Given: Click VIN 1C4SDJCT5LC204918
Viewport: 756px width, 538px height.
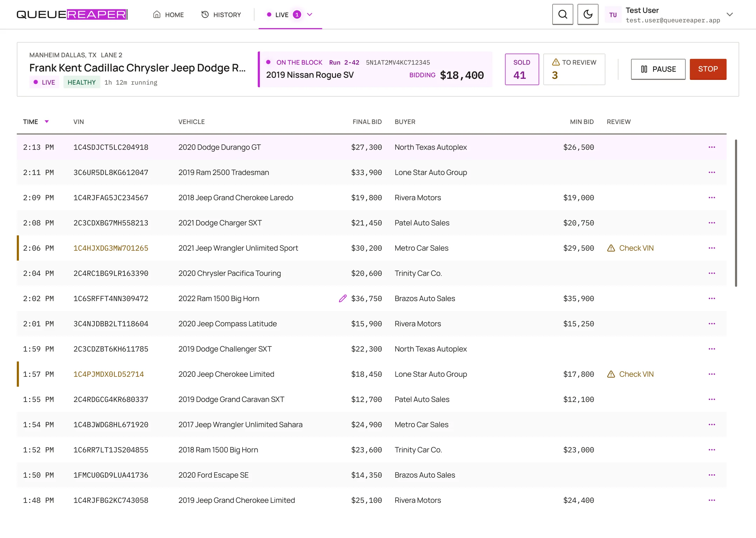Looking at the screenshot, I should click(111, 147).
